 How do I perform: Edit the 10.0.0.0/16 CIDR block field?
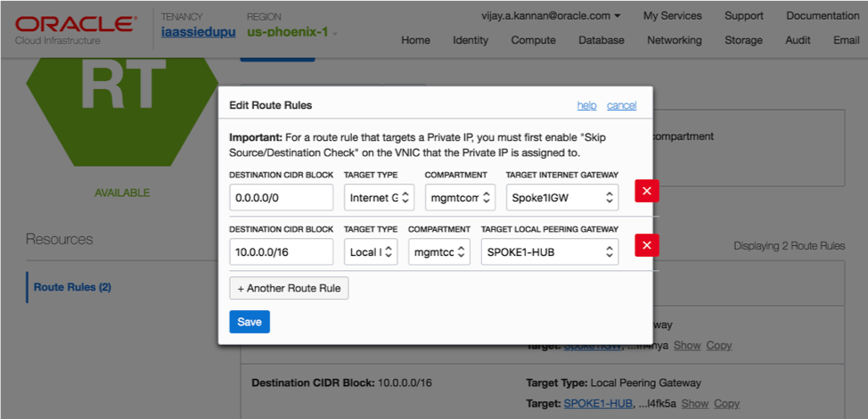pos(281,252)
